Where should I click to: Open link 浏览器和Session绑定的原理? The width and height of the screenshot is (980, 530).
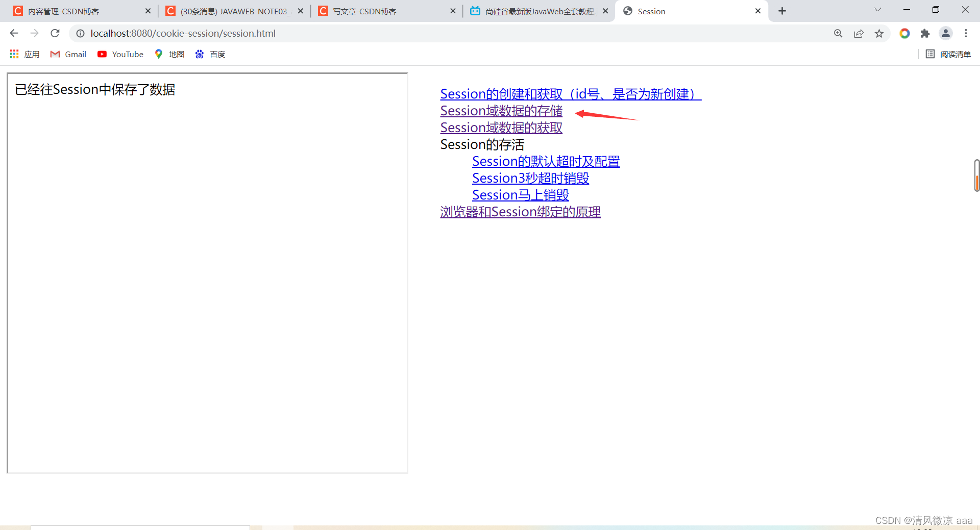coord(520,212)
